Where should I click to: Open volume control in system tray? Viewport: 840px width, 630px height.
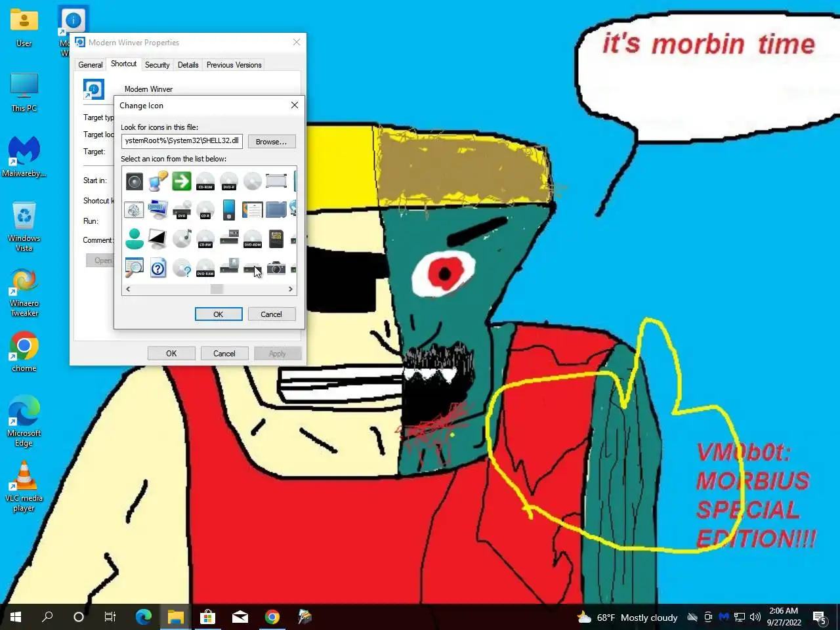tap(755, 617)
